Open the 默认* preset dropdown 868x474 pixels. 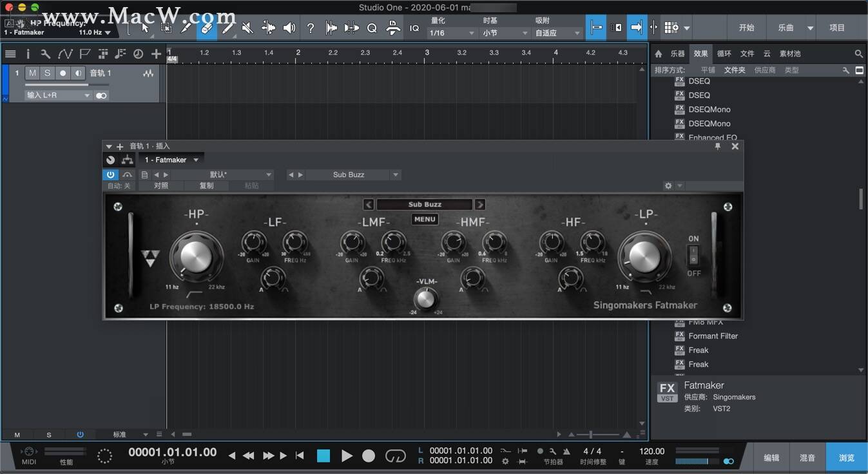[222, 175]
